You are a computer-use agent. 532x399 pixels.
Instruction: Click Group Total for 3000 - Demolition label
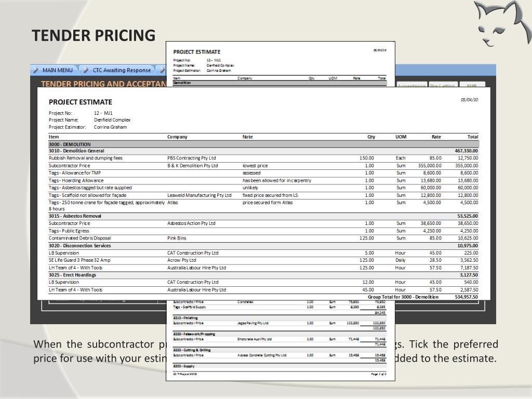coord(403,297)
